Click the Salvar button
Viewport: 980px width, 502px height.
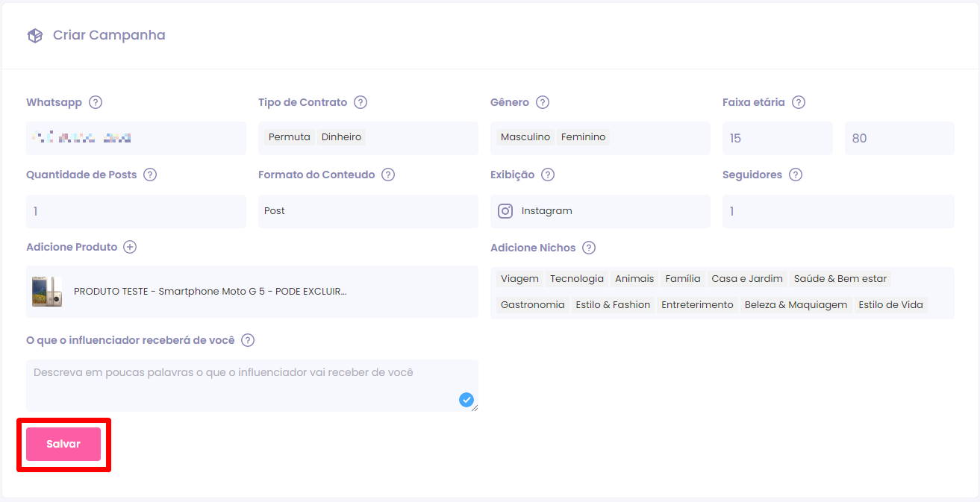point(63,444)
